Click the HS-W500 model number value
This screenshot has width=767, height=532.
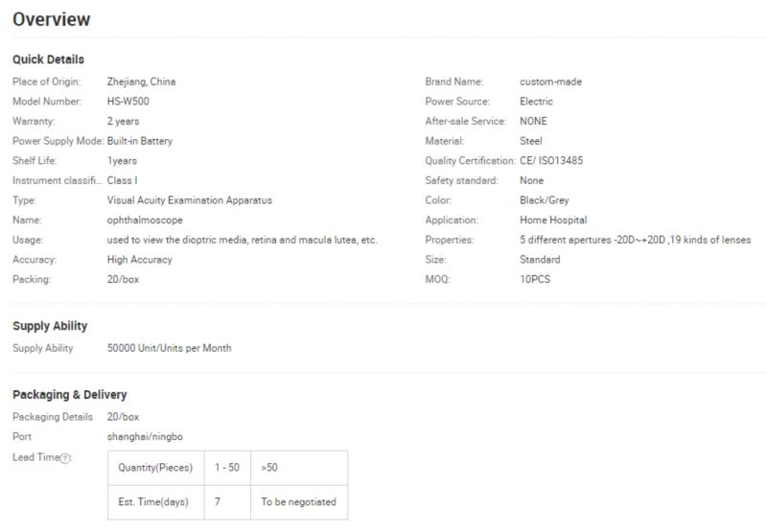128,102
